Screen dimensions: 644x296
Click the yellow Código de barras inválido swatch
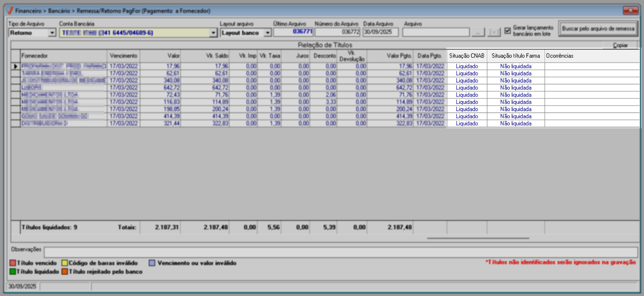pyautogui.click(x=64, y=263)
